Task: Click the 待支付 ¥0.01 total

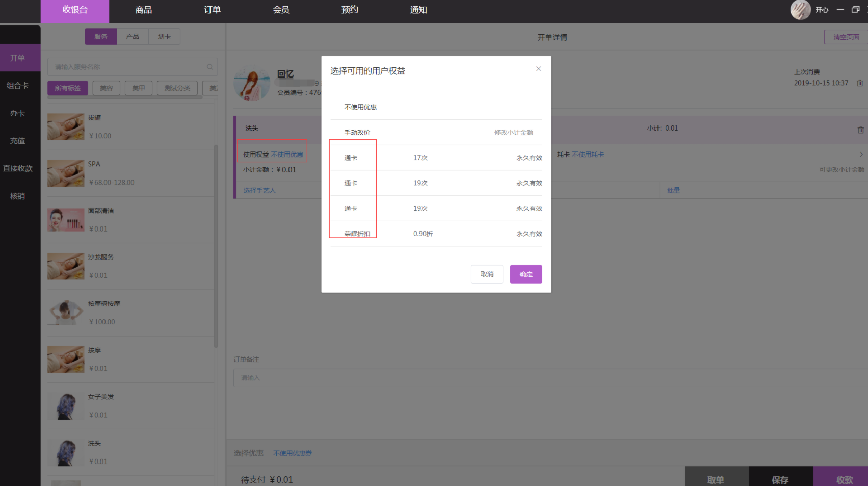Action: tap(267, 480)
